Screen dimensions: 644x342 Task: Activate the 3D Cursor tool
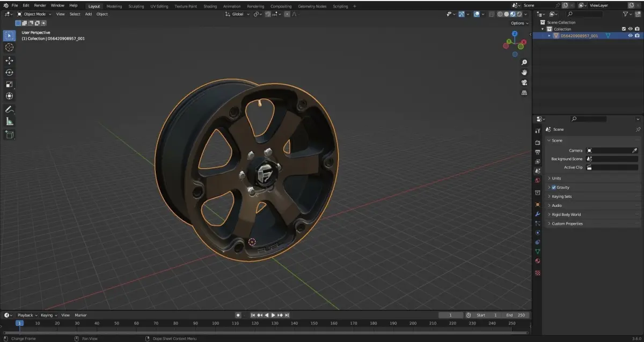point(9,48)
